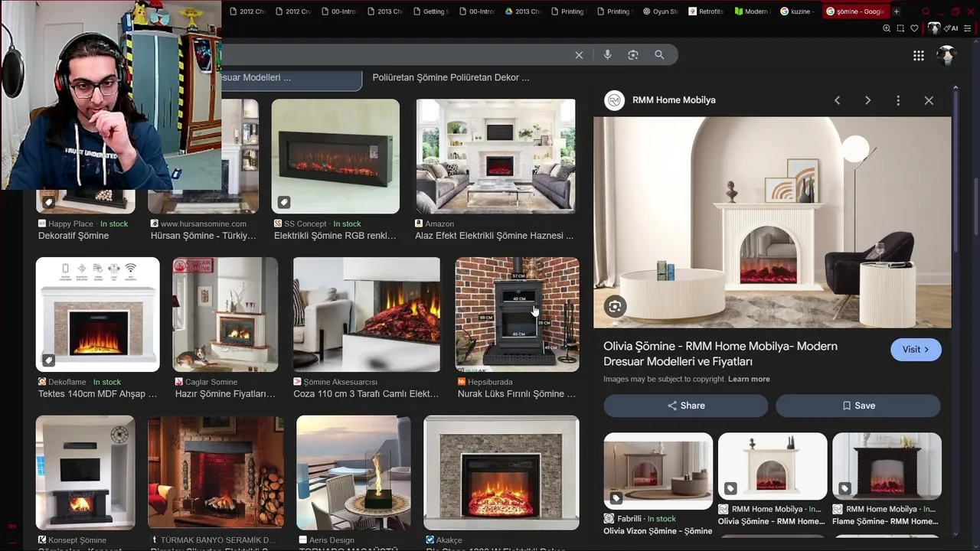Screen dimensions: 980x551
Task: Open the white Olivia Şömine related thumbnail
Action: [x=773, y=466]
